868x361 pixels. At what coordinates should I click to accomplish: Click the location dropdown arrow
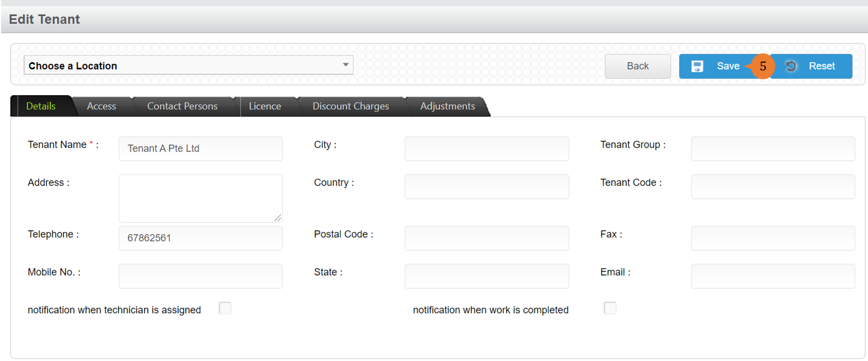[x=346, y=65]
